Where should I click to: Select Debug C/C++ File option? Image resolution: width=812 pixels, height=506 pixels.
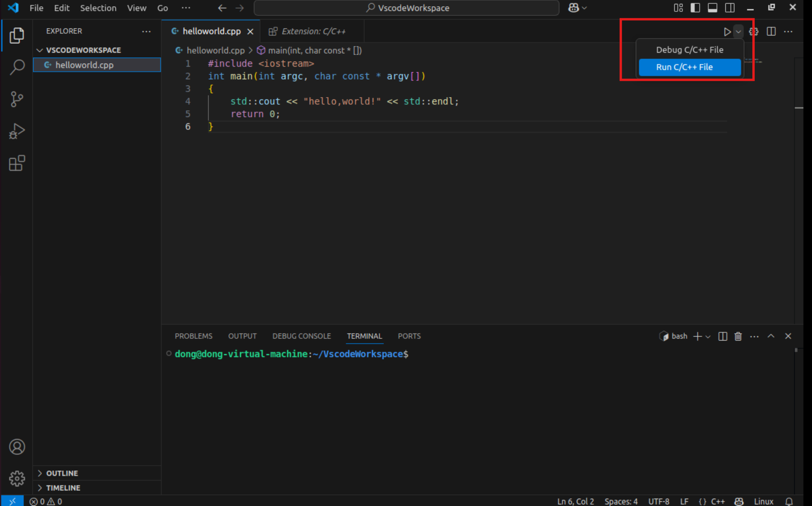(x=690, y=50)
